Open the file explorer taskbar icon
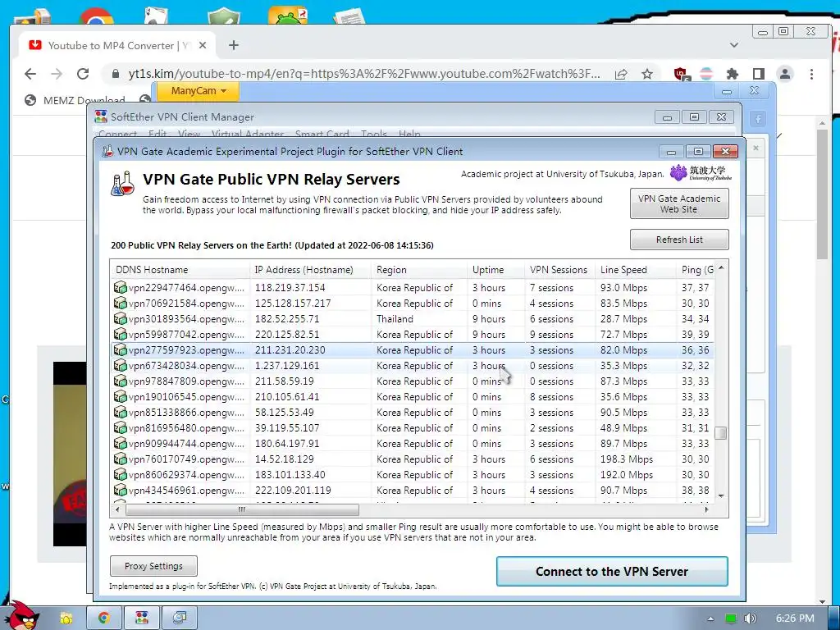 tap(66, 618)
